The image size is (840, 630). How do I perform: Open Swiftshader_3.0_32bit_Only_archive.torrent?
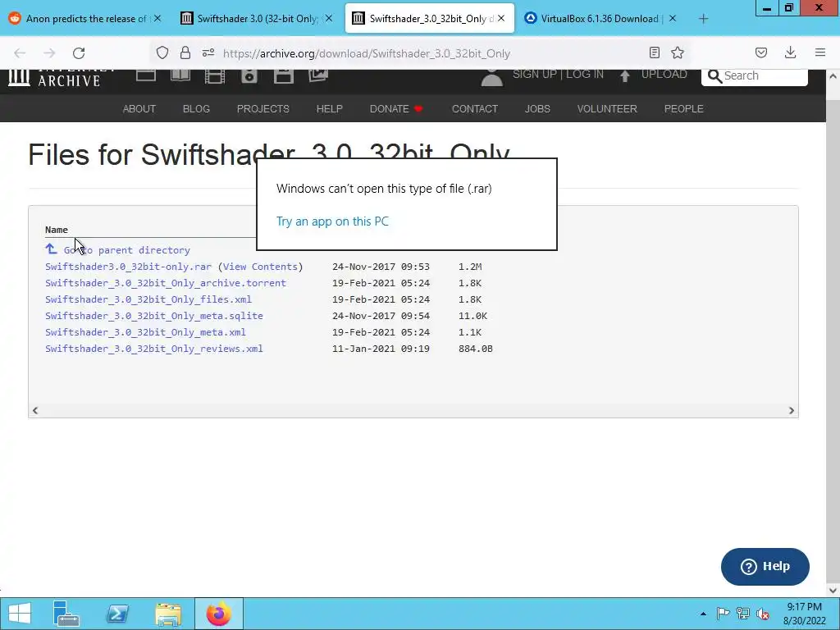click(166, 283)
